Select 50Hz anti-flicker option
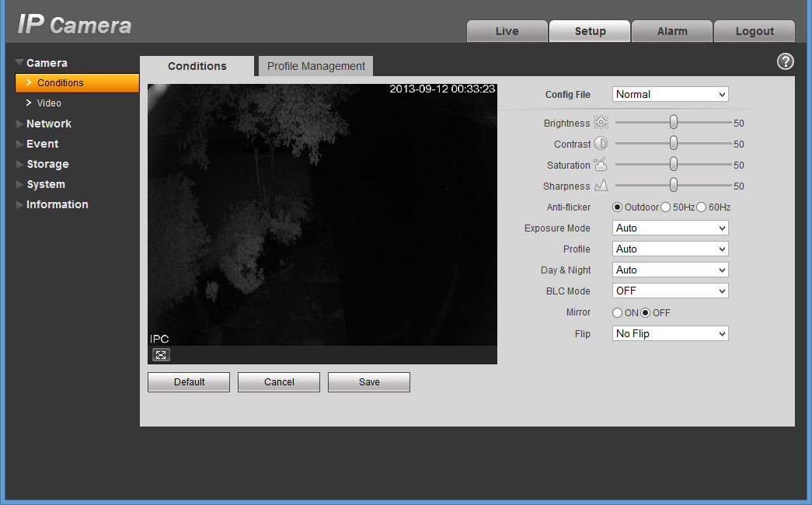The height and width of the screenshot is (505, 812). coord(665,207)
